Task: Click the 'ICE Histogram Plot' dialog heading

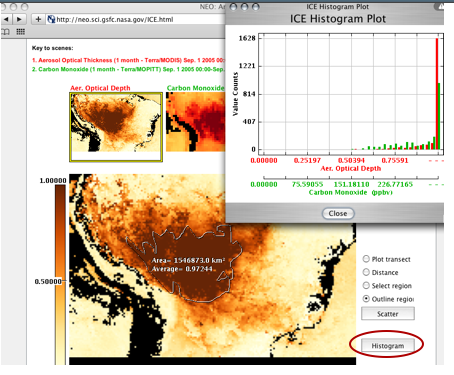Action: coord(338,19)
